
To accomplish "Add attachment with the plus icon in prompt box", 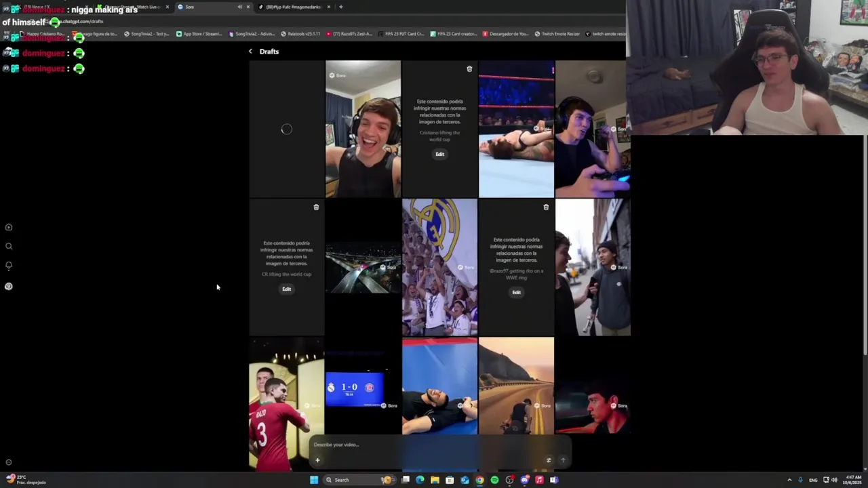I will coord(317,460).
